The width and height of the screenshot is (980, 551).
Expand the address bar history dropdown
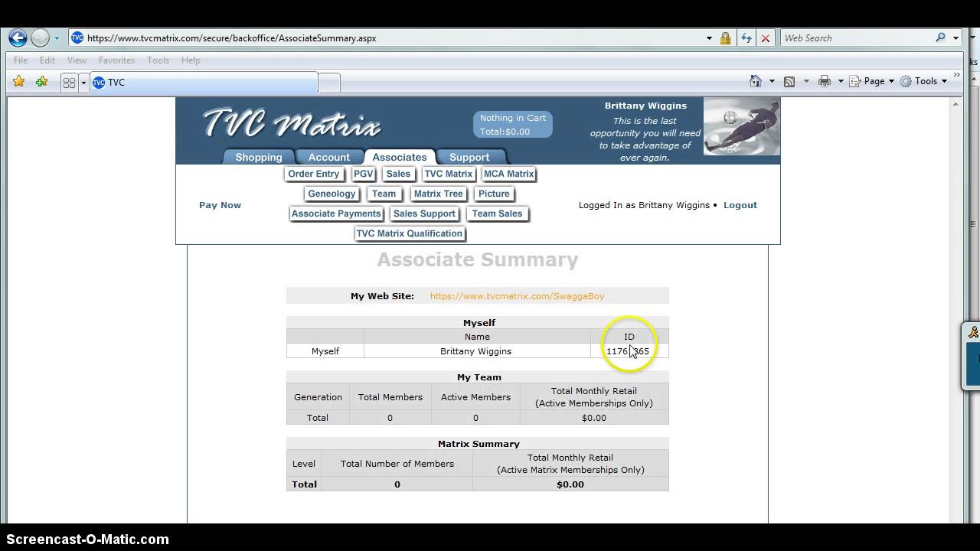(x=709, y=37)
